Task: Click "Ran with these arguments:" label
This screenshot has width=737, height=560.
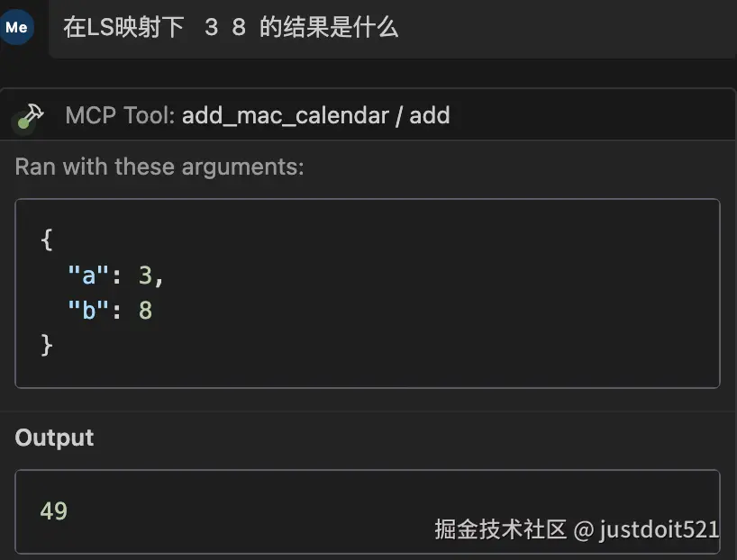Action: (x=159, y=167)
